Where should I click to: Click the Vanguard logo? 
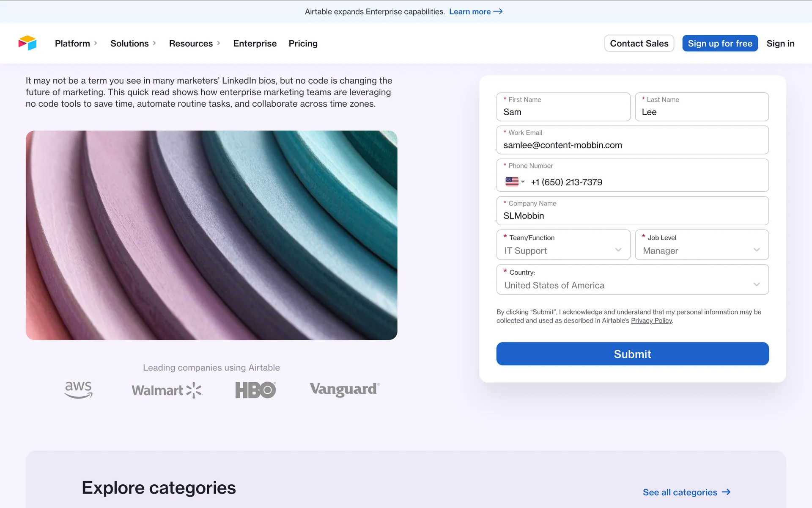click(344, 389)
